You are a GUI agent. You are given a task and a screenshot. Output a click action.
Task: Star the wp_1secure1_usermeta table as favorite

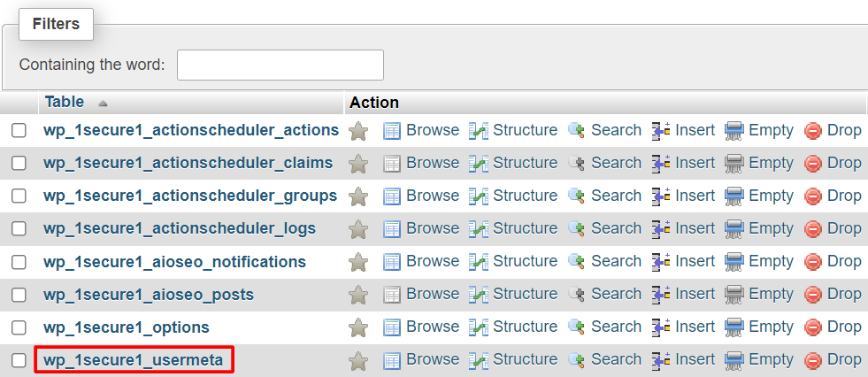click(x=358, y=360)
